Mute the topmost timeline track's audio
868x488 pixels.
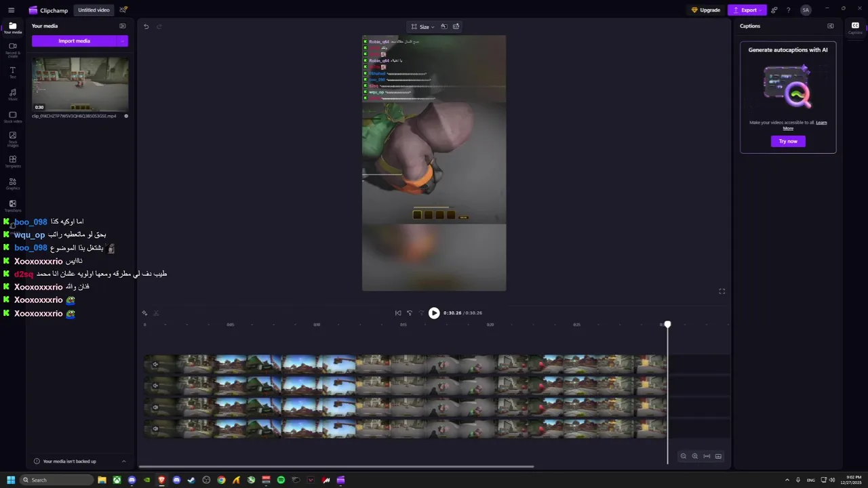tap(155, 365)
